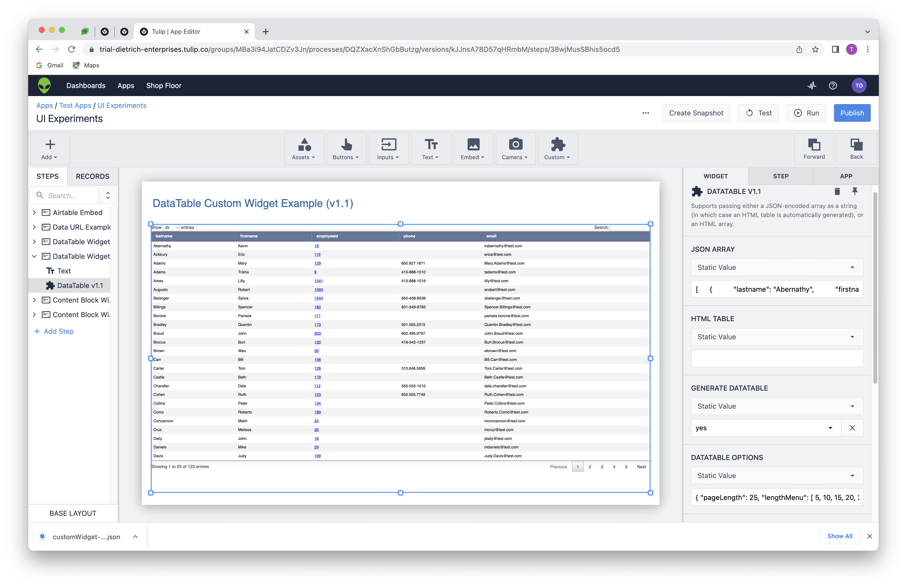The width and height of the screenshot is (907, 588).
Task: Select DataTable v1.1 in steps tree
Action: pos(70,285)
